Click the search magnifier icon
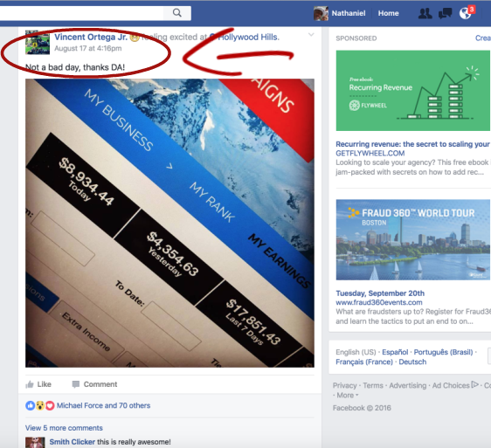This screenshot has height=448, width=491. [x=177, y=13]
